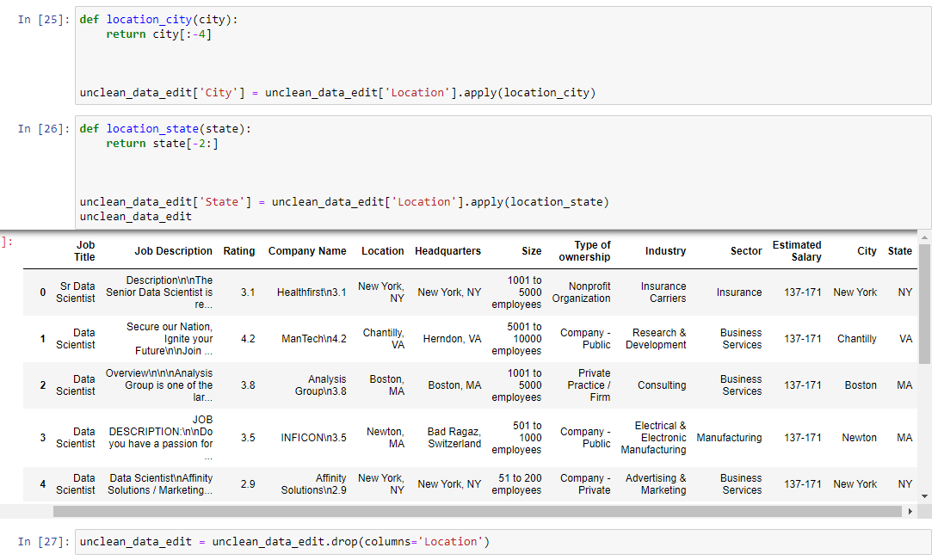The width and height of the screenshot is (938, 560).
Task: Click the 'Chantilly' city cell
Action: tap(856, 339)
